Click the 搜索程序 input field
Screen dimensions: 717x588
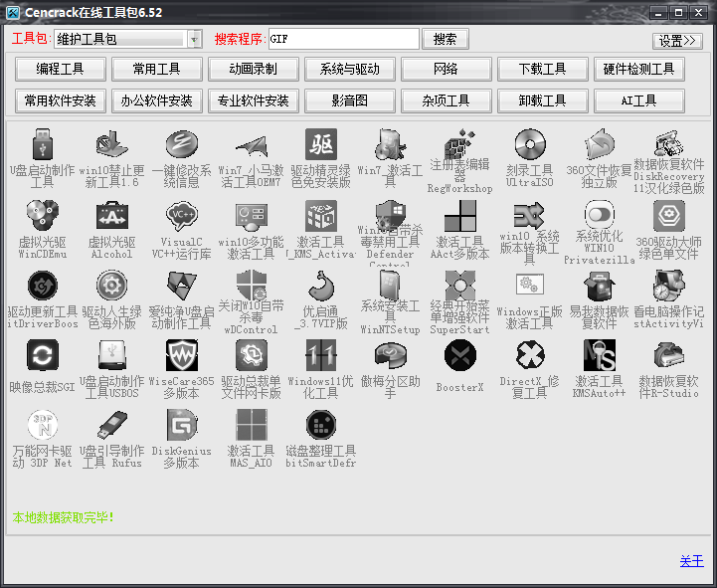tap(343, 39)
